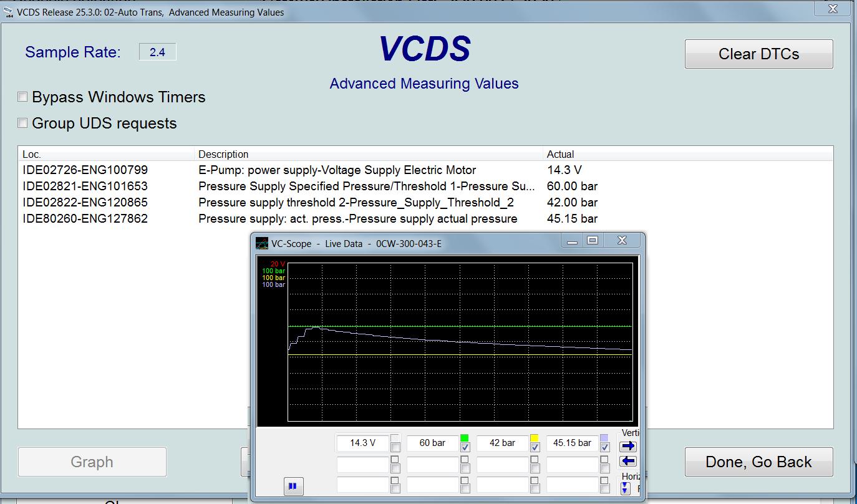Click the 42 bar scope value field
Screen dimensions: 857x504
(x=503, y=443)
